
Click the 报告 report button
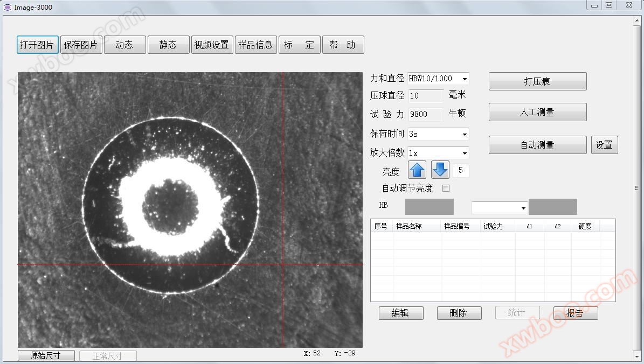point(575,313)
